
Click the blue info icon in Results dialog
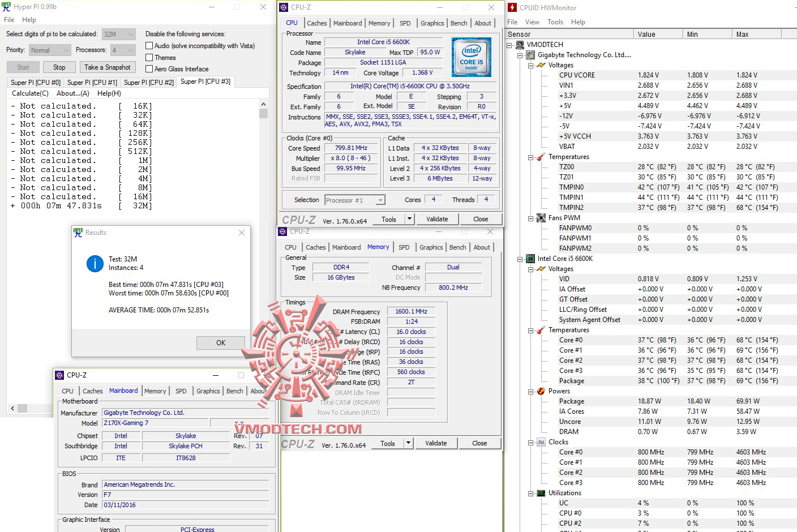coord(95,264)
